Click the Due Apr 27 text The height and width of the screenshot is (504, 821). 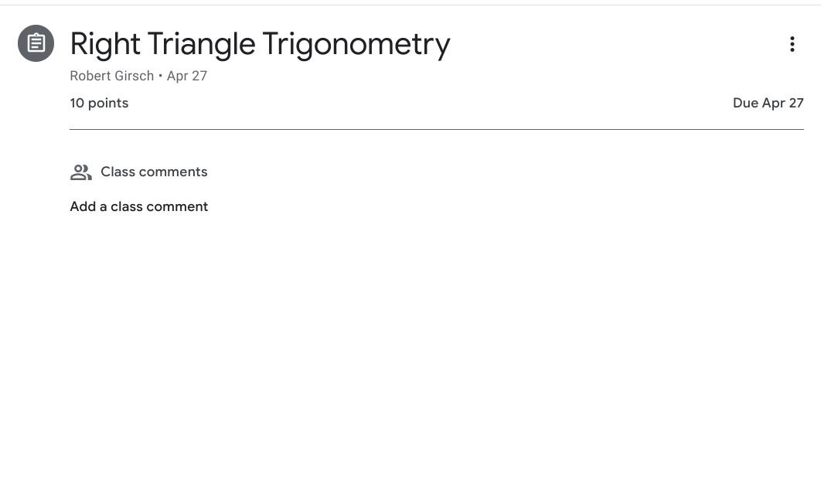point(768,103)
